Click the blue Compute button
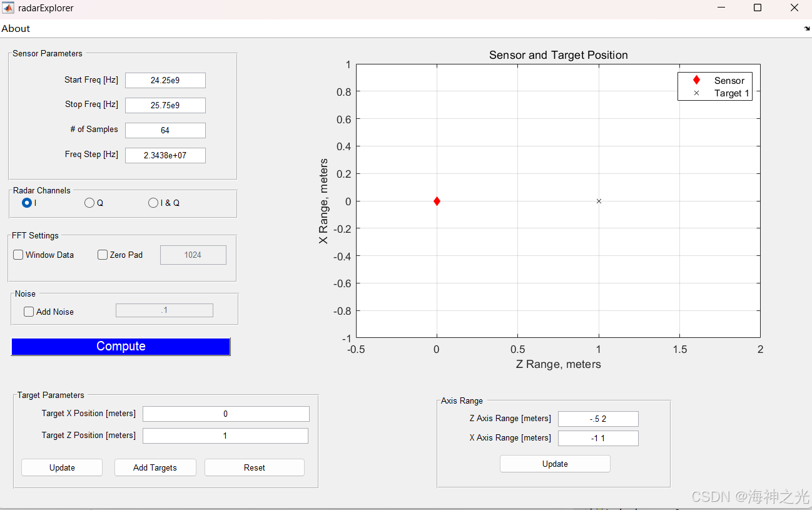812x510 pixels. [121, 347]
